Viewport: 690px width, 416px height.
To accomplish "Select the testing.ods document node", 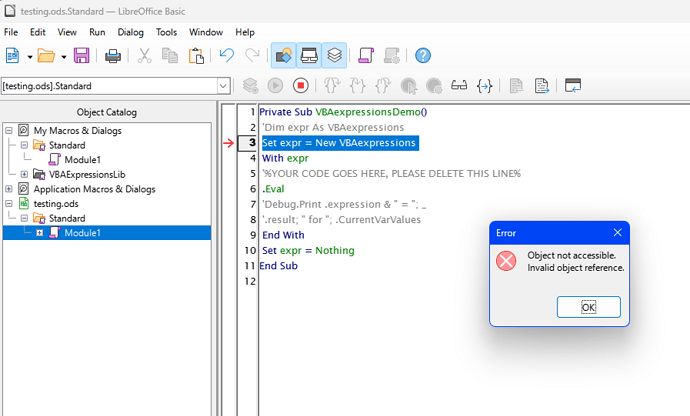I will tap(56, 203).
